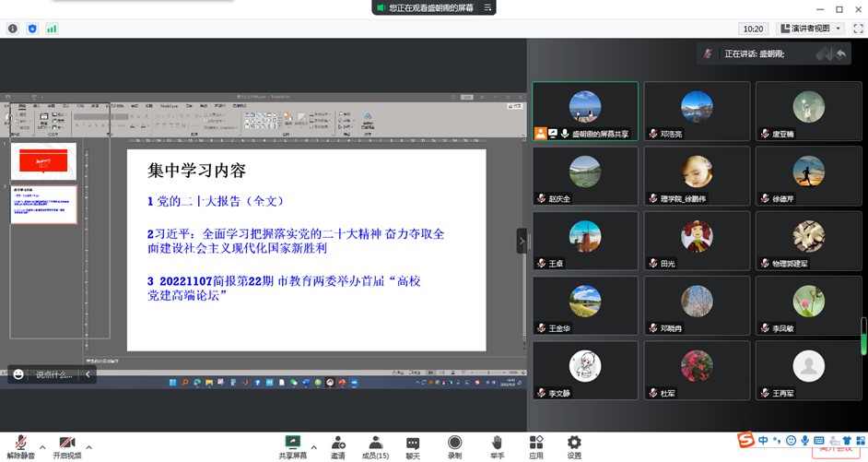
Task: Click the green network signal icon
Action: click(53, 29)
